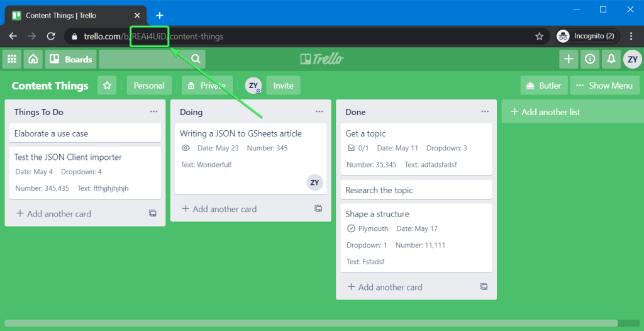Close the Content Things browser tab
The width and height of the screenshot is (644, 331).
pos(137,16)
